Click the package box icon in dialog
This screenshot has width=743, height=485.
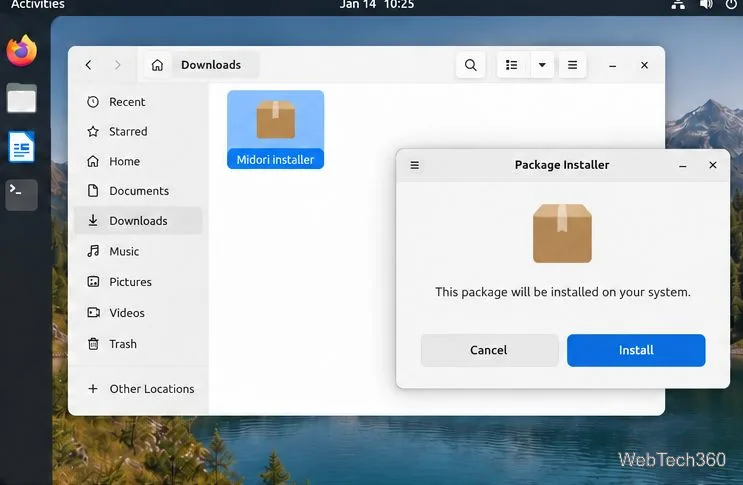point(562,233)
